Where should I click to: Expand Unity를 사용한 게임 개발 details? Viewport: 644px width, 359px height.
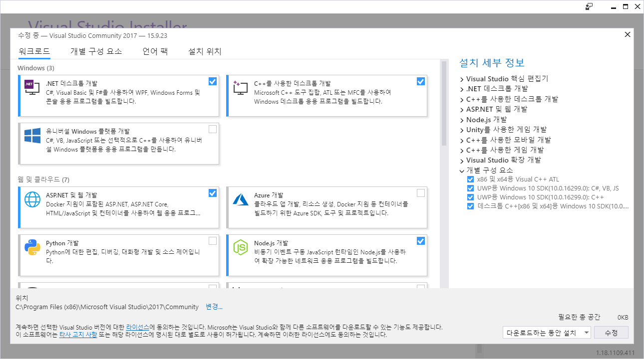[462, 130]
